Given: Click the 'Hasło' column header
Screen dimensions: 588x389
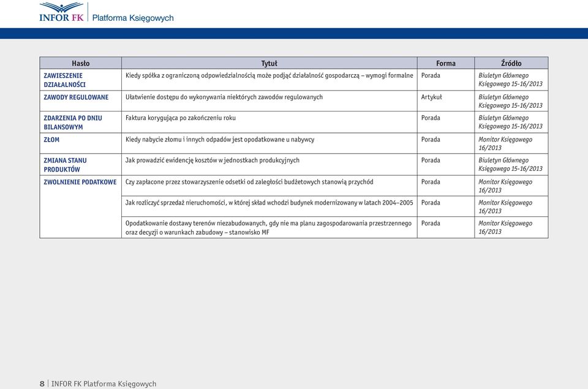Looking at the screenshot, I should pos(81,63).
